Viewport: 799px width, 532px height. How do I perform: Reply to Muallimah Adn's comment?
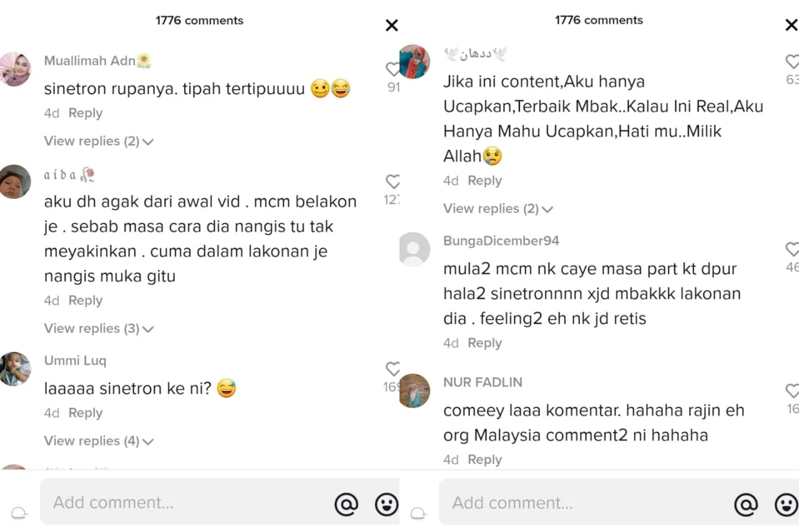point(86,113)
